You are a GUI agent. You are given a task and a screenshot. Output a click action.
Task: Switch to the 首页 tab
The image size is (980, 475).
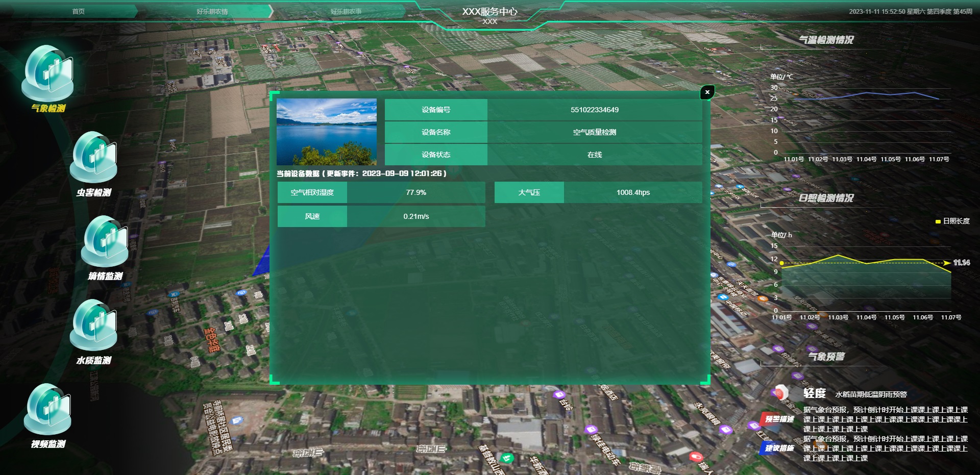pos(78,11)
